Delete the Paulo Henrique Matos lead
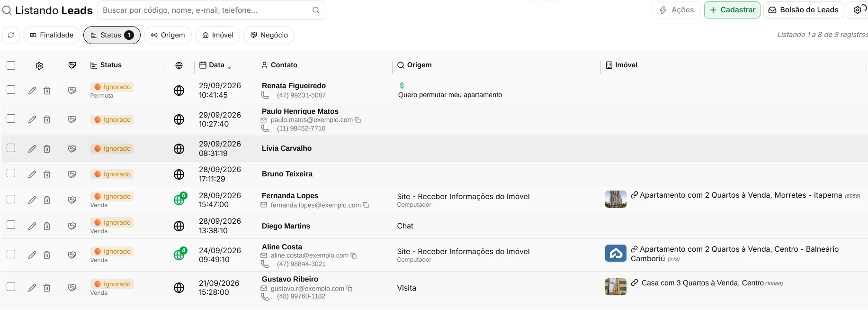The height and width of the screenshot is (310, 868). 47,119
